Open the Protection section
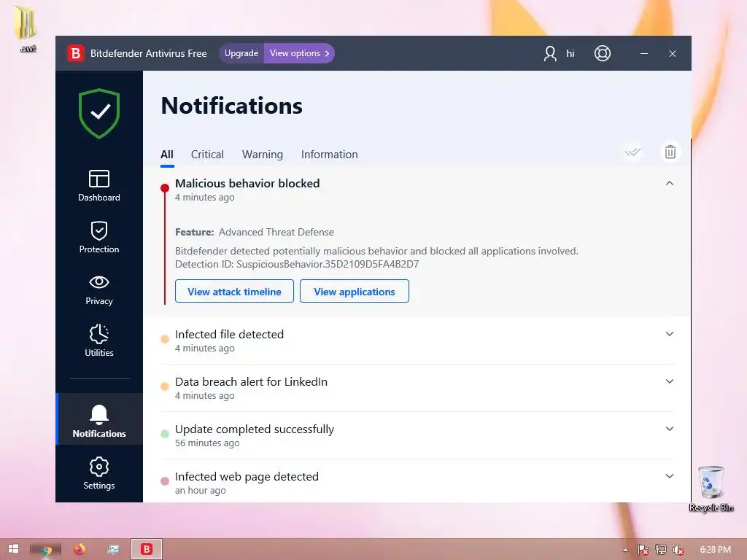The height and width of the screenshot is (560, 747). (99, 237)
